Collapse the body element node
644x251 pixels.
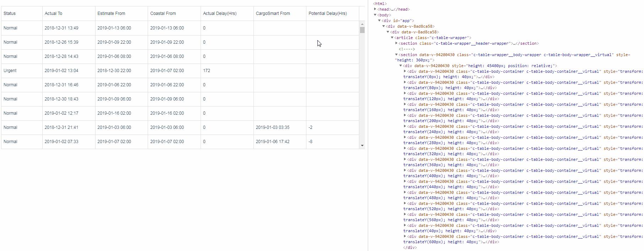[x=375, y=15]
